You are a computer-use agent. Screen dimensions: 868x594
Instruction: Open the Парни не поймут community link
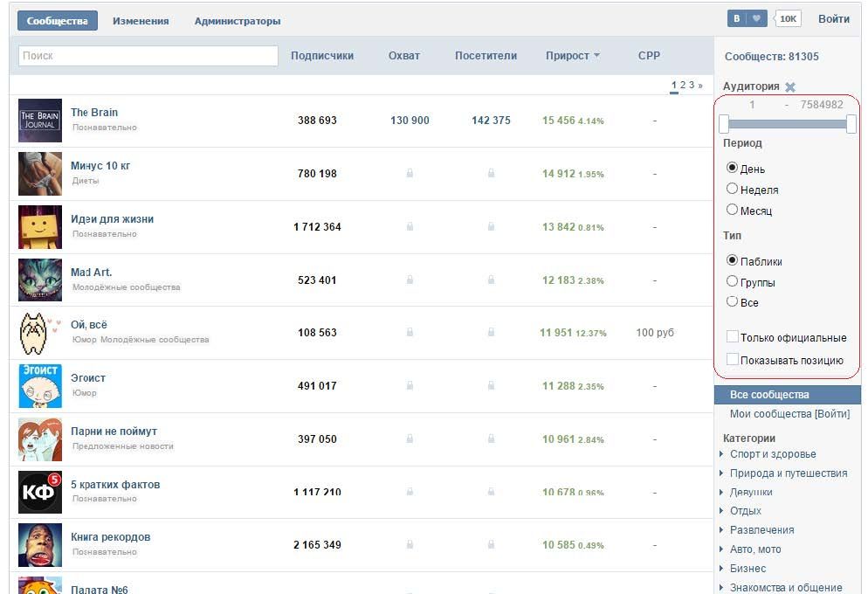coord(114,432)
